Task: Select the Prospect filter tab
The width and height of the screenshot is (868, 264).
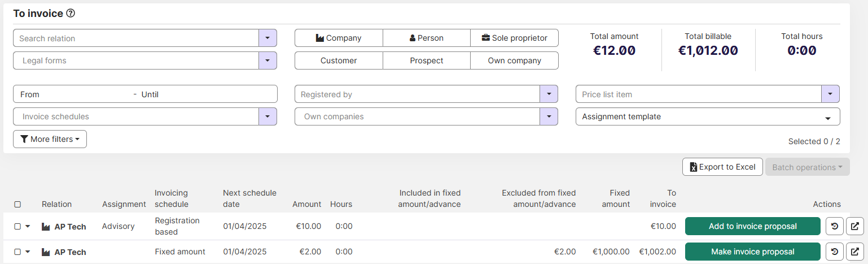Action: [x=426, y=60]
